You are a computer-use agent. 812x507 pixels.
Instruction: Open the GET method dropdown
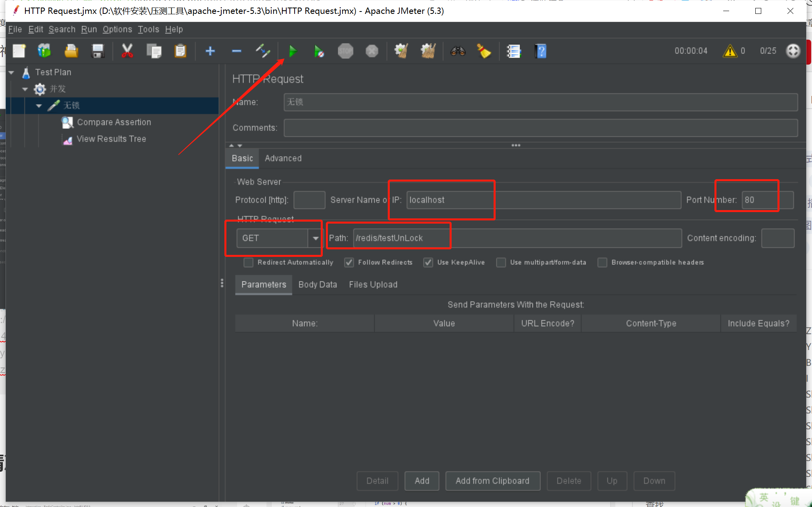point(316,238)
